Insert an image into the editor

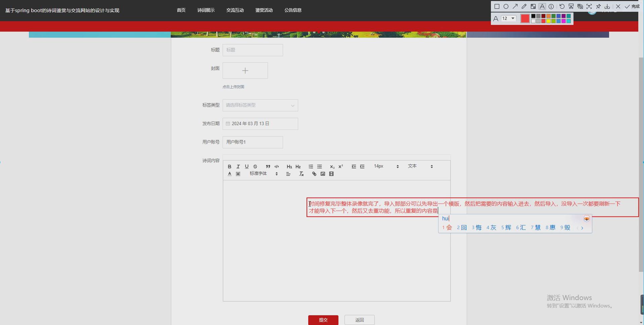tap(323, 174)
